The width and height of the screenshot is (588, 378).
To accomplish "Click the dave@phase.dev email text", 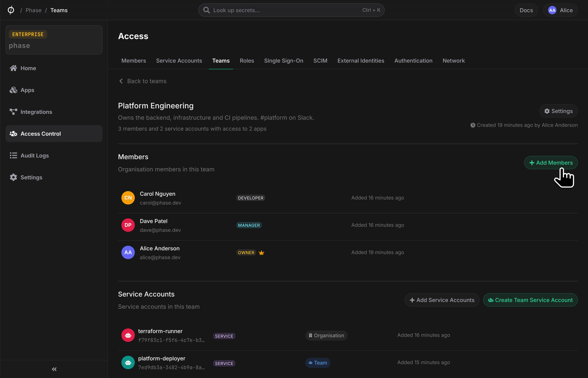I will 160,230.
